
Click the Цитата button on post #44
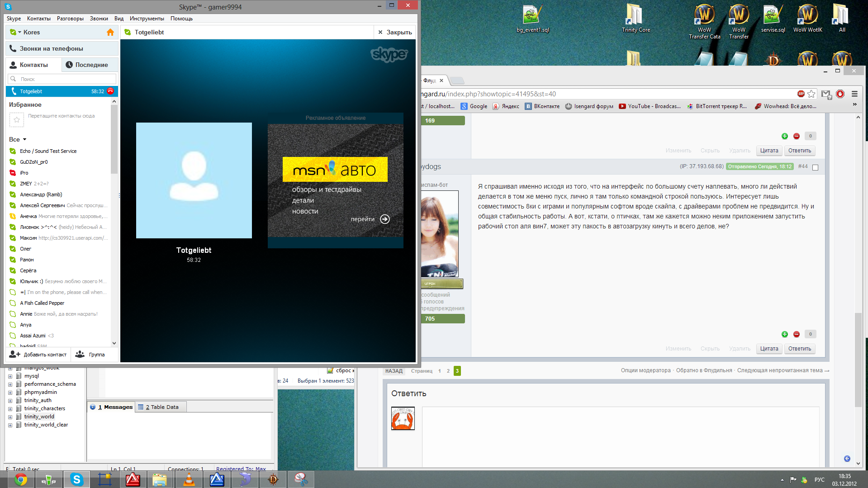pos(769,349)
